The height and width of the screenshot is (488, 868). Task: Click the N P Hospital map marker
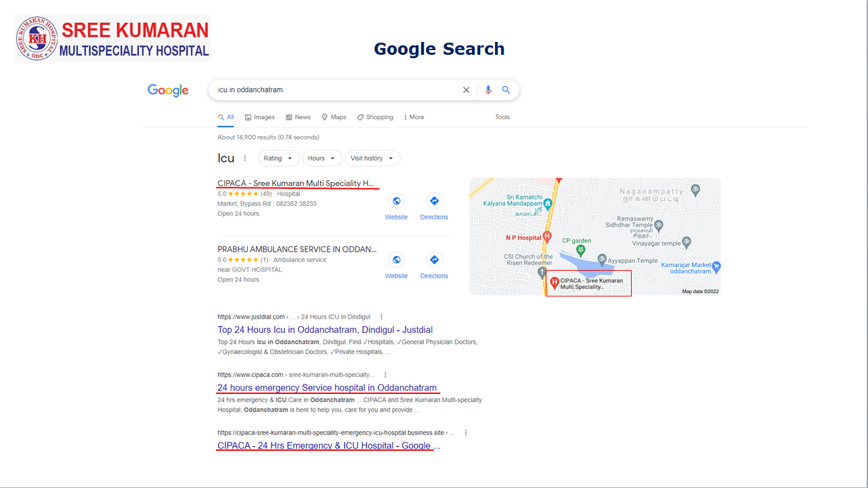(x=547, y=236)
